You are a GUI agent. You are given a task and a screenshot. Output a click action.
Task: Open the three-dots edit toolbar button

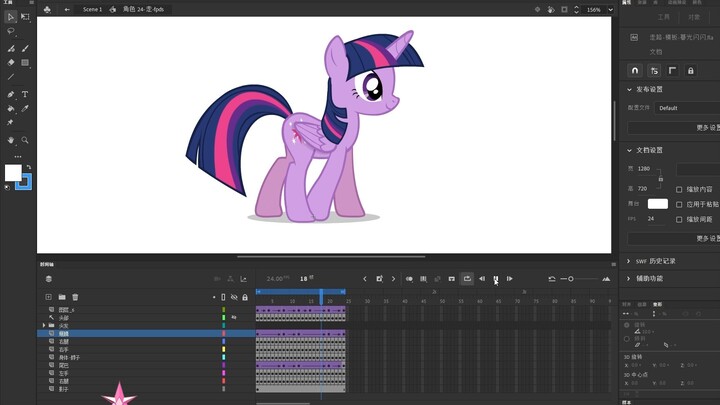pos(18,157)
